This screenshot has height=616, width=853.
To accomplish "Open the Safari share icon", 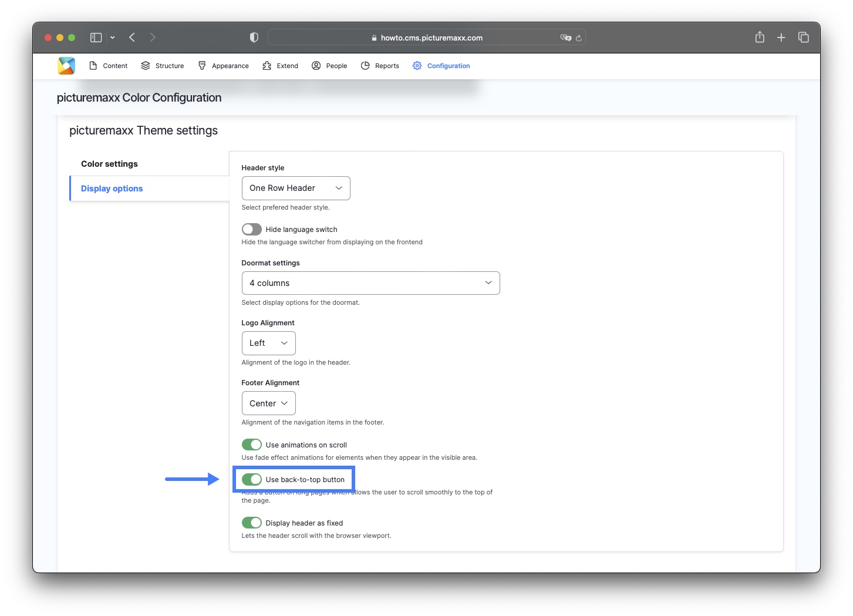I will tap(760, 37).
